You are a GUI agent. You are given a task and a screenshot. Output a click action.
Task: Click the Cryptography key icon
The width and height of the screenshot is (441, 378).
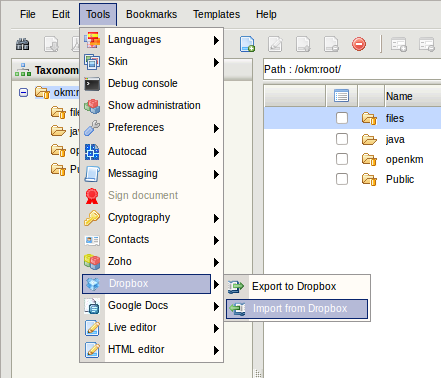pyautogui.click(x=92, y=218)
